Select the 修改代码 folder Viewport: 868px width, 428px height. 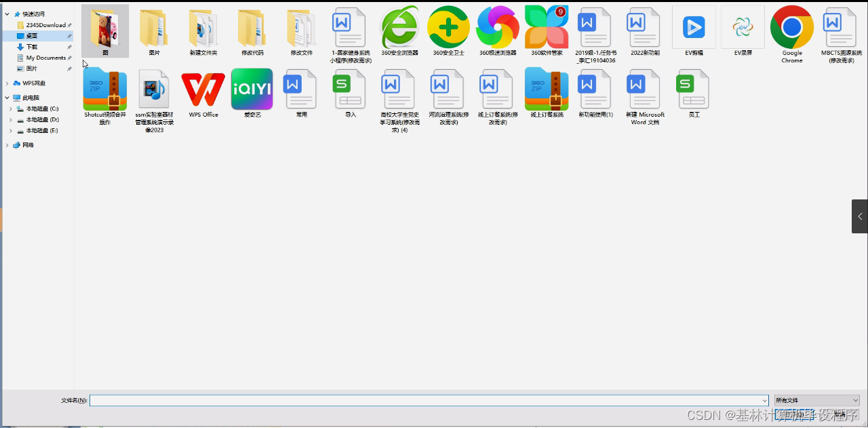[252, 31]
